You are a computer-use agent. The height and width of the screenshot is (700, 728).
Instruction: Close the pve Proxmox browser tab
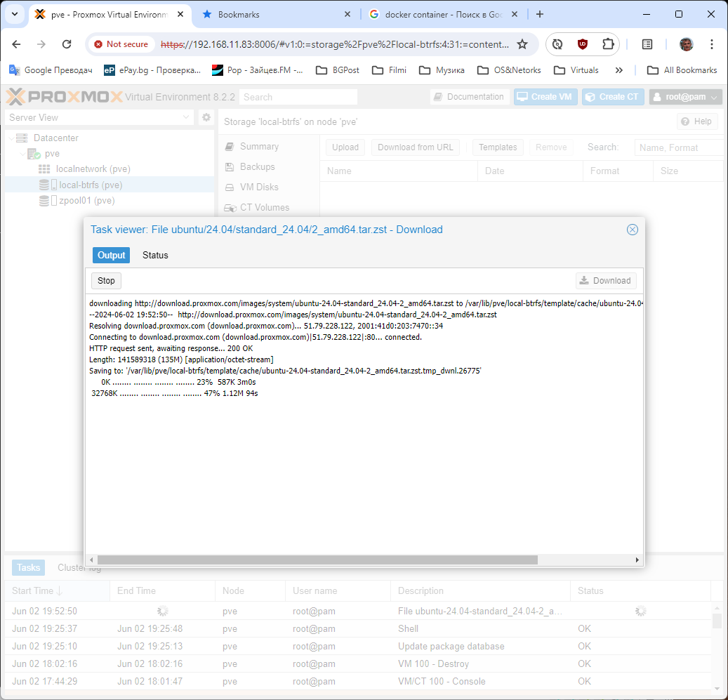(180, 14)
